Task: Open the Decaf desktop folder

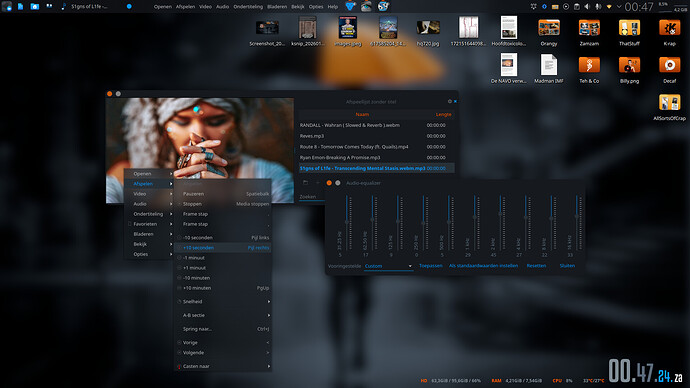Action: (669, 66)
